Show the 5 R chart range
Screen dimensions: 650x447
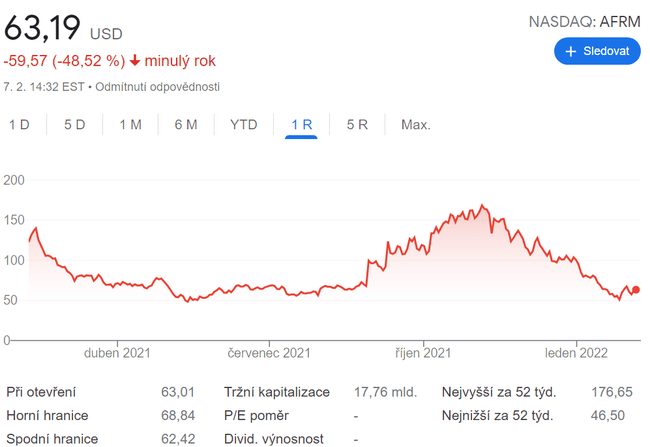[x=357, y=125]
